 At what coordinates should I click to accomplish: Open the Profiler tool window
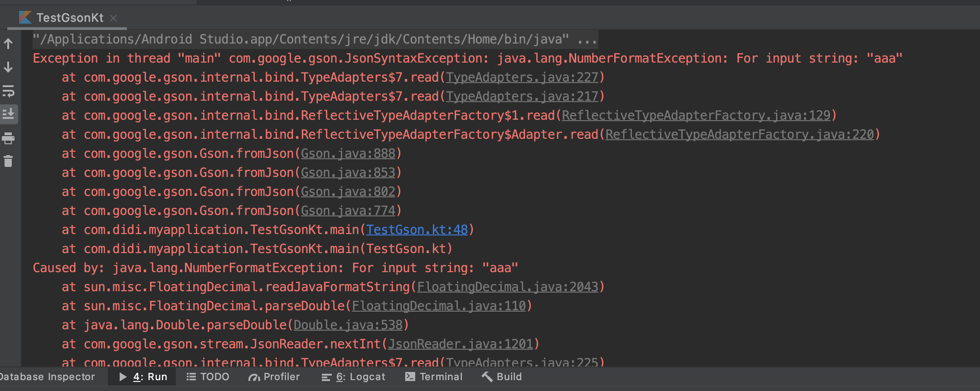(274, 377)
